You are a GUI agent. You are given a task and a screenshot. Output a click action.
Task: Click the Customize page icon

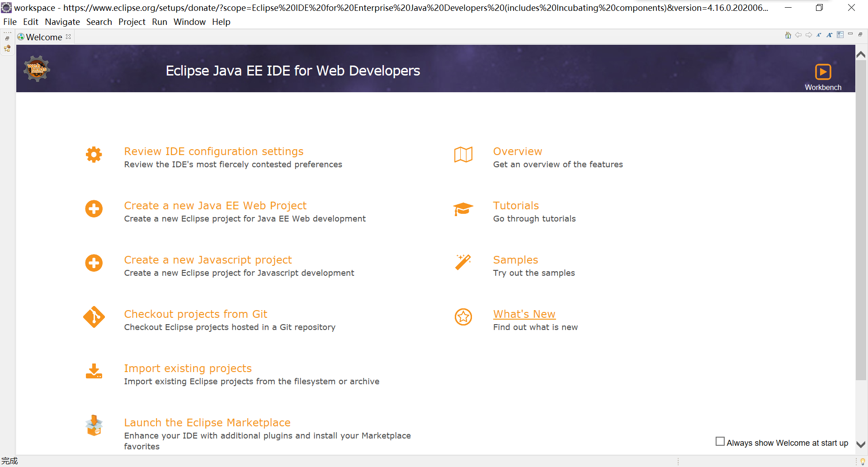click(x=840, y=35)
